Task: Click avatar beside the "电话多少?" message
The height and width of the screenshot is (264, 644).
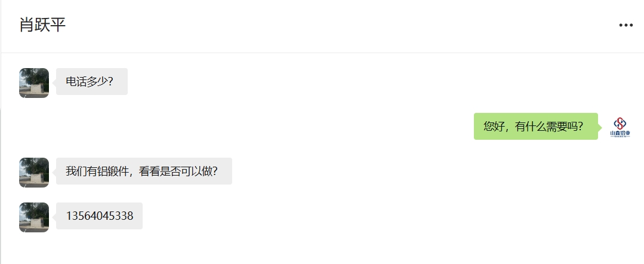Action: point(34,82)
